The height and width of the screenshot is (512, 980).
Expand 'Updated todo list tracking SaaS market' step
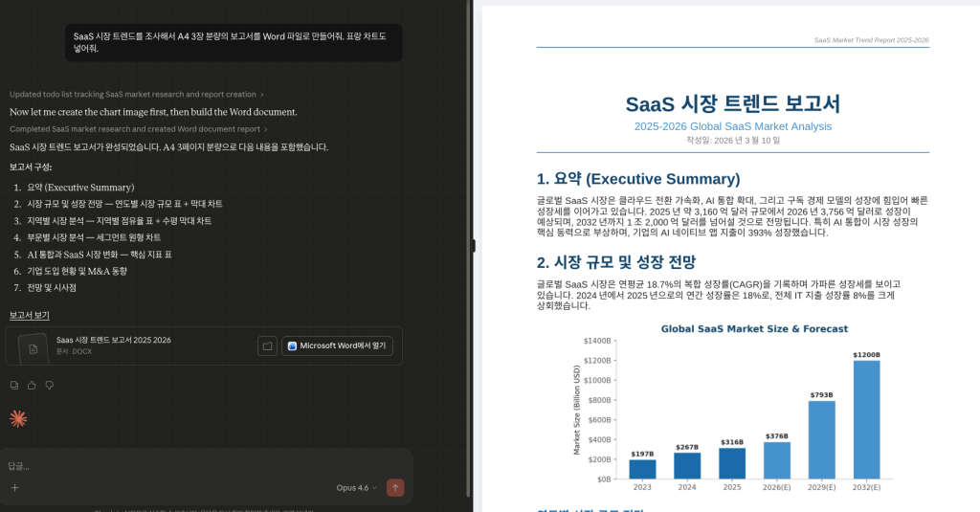tap(136, 94)
